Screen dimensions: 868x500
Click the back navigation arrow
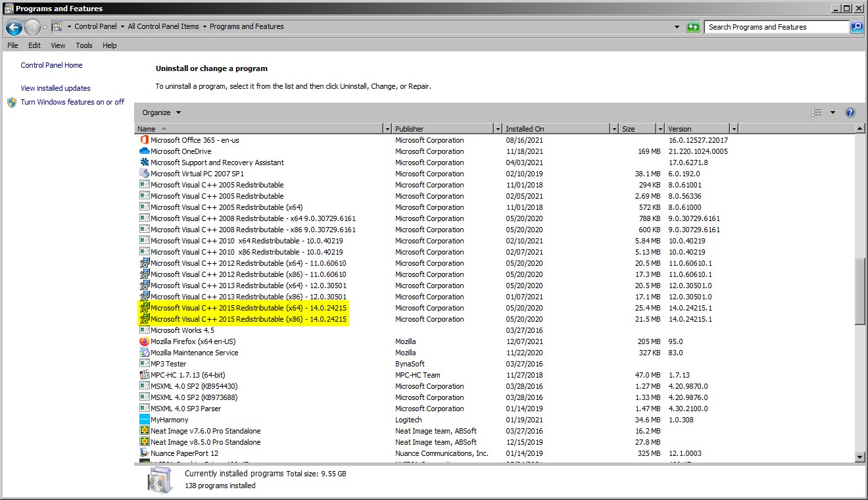click(14, 27)
